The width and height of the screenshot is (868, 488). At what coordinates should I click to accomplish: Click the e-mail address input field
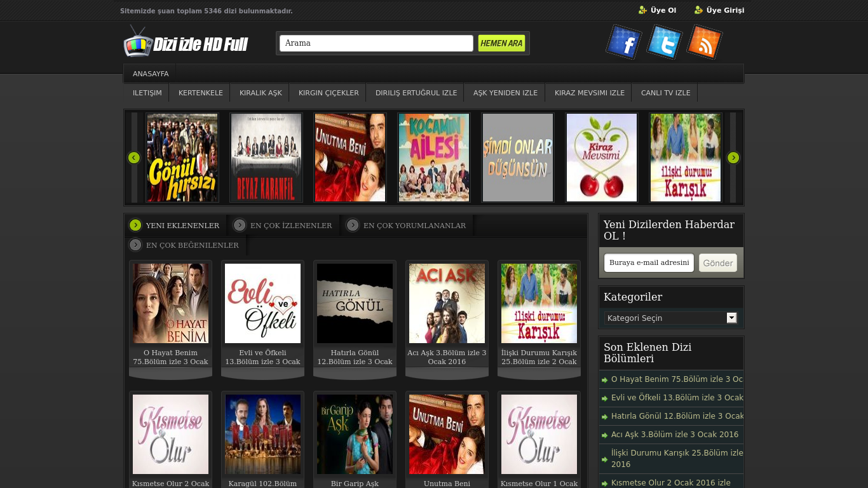coord(649,262)
